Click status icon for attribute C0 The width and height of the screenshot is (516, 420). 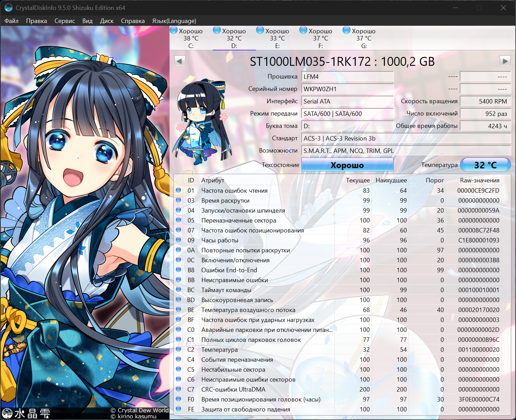click(x=178, y=329)
